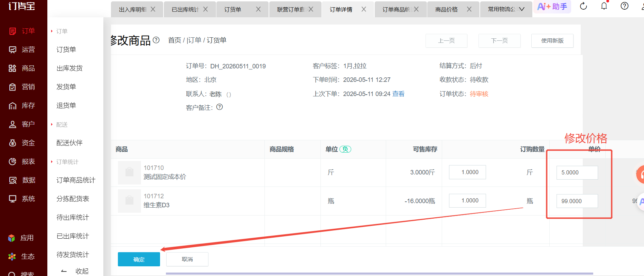
Task: Collapse the 订单 submenu group
Action: point(59,31)
